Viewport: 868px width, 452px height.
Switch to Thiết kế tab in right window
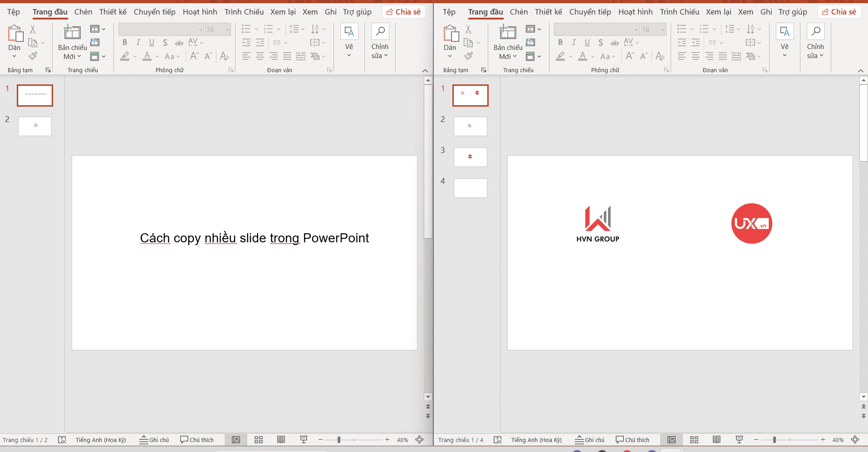click(548, 12)
